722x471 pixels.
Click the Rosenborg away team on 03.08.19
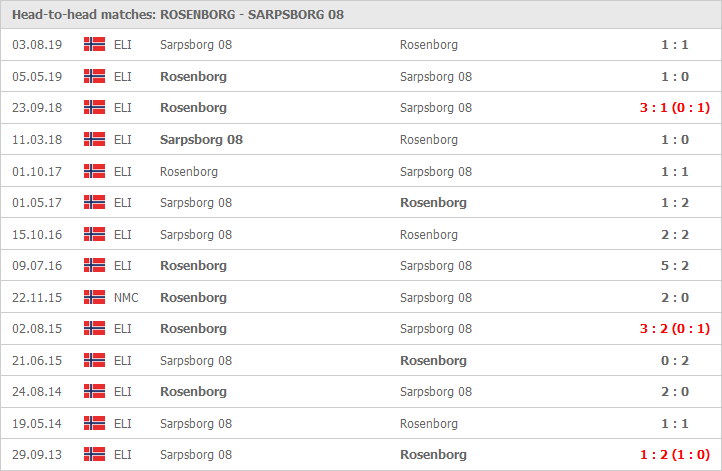pos(429,45)
